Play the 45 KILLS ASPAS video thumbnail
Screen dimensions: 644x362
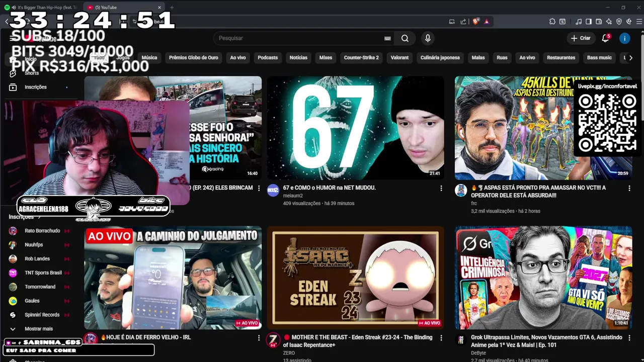pyautogui.click(x=543, y=128)
